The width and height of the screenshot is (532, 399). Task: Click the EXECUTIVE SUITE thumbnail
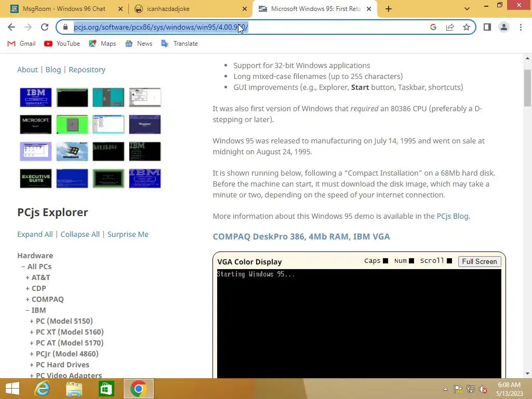36,179
